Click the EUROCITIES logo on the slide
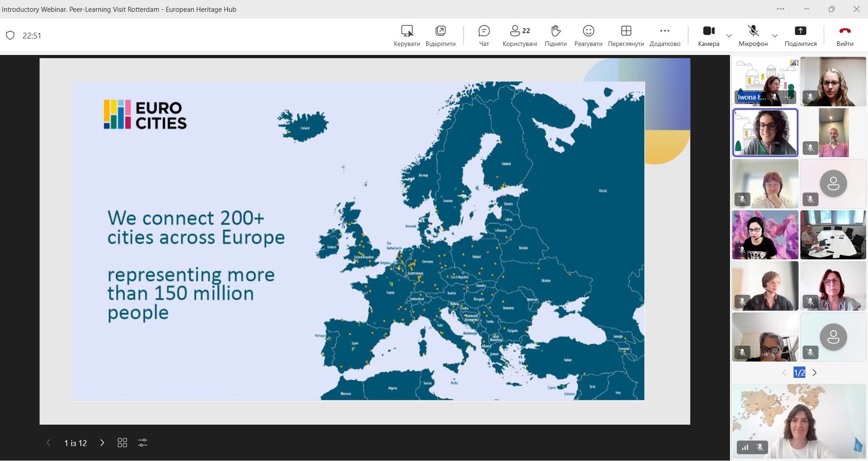 coord(145,114)
